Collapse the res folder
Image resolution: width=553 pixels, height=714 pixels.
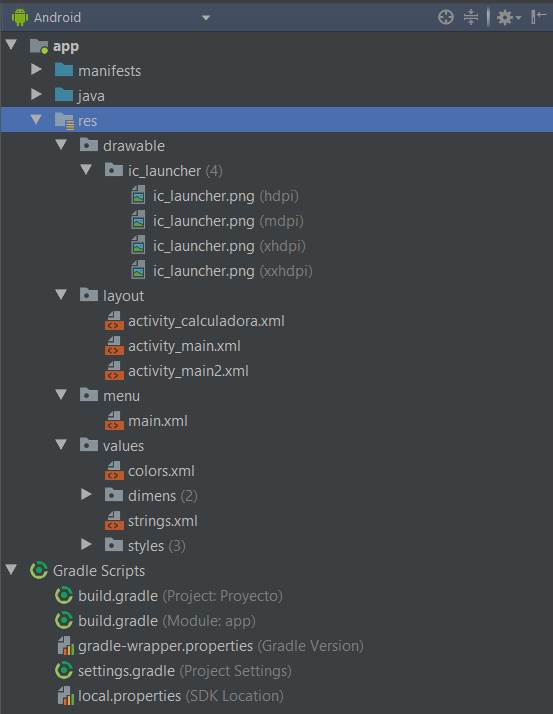point(36,120)
